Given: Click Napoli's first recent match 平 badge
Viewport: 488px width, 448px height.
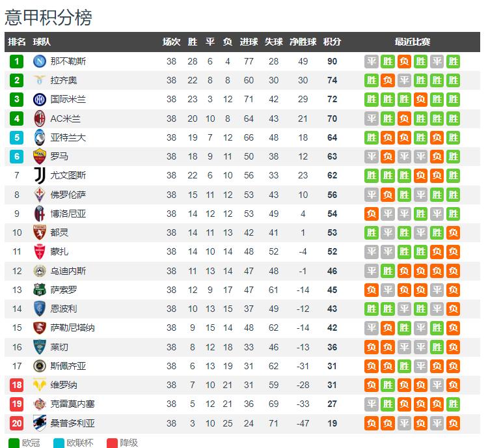Looking at the screenshot, I should (372, 61).
